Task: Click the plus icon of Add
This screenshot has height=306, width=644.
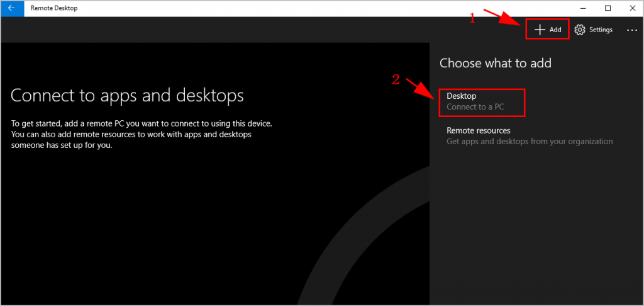Action: click(x=539, y=30)
